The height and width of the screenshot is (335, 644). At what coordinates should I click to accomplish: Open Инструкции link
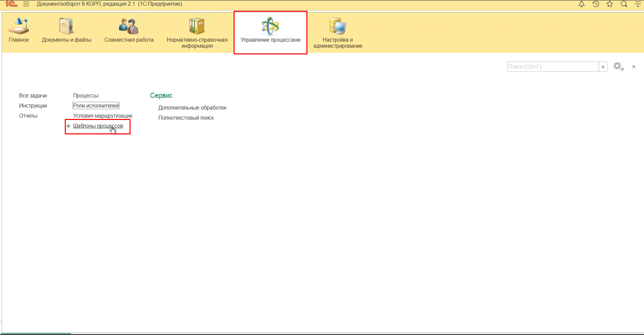pyautogui.click(x=33, y=106)
